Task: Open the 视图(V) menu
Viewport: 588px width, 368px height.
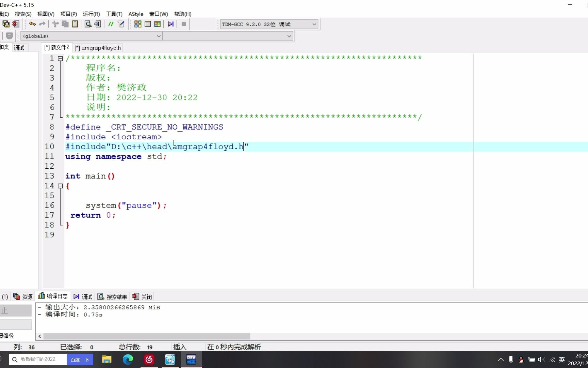Action: pos(46,14)
